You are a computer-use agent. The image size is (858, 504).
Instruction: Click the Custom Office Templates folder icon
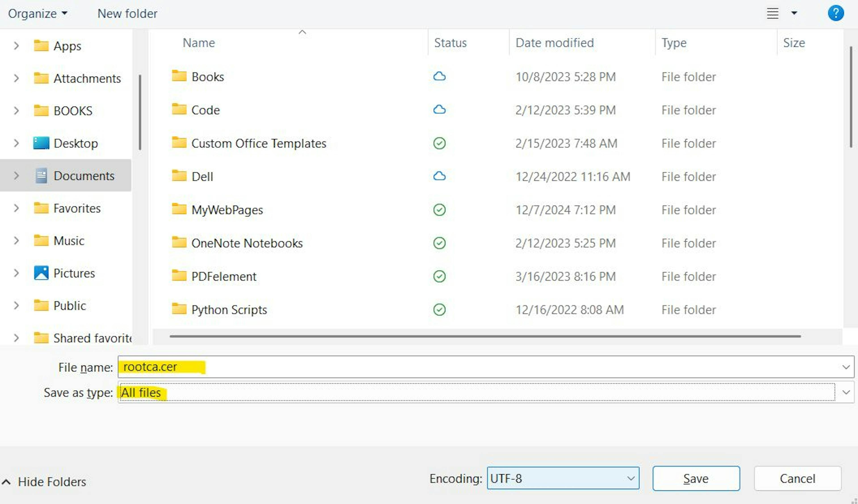click(179, 143)
